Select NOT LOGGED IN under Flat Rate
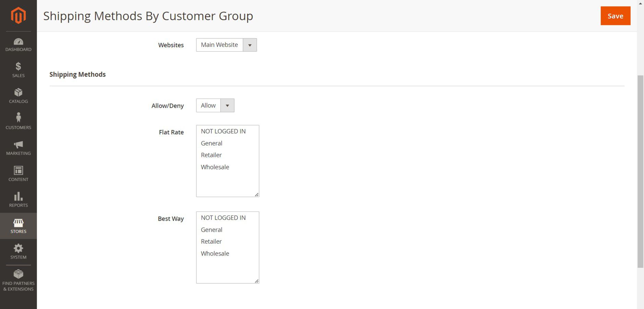 [223, 131]
